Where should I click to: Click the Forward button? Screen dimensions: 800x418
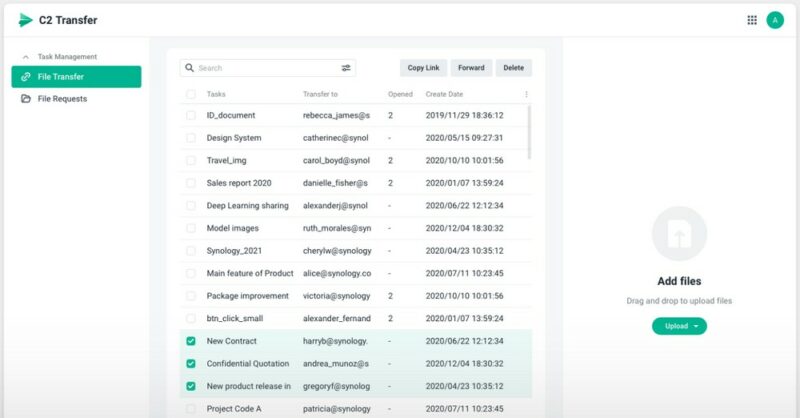tap(471, 68)
